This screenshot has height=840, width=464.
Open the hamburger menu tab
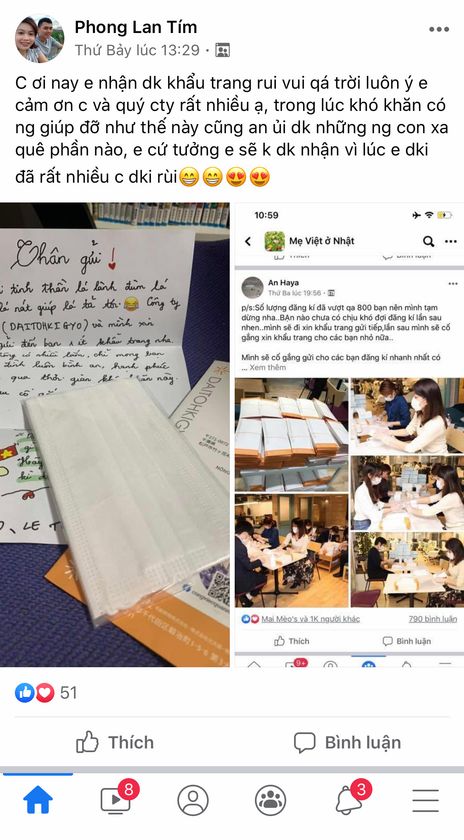pyautogui.click(x=425, y=801)
